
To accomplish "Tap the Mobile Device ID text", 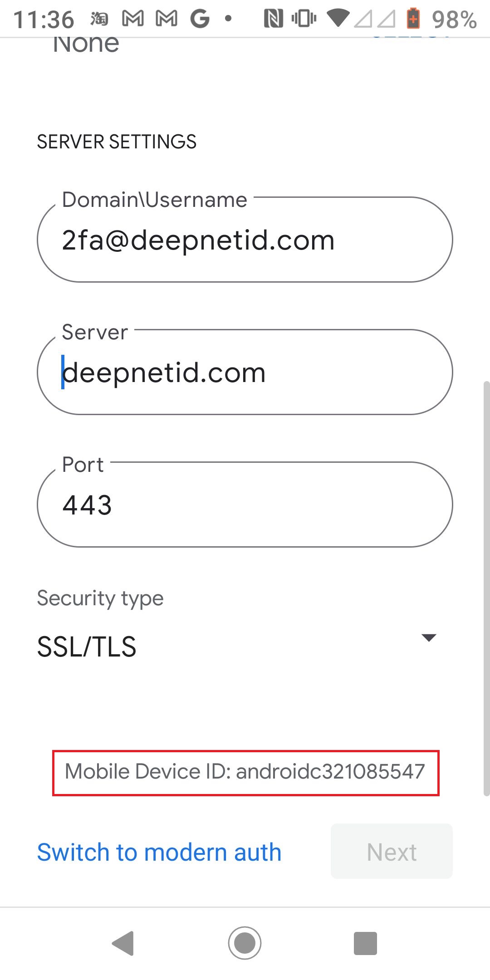I will [x=245, y=772].
